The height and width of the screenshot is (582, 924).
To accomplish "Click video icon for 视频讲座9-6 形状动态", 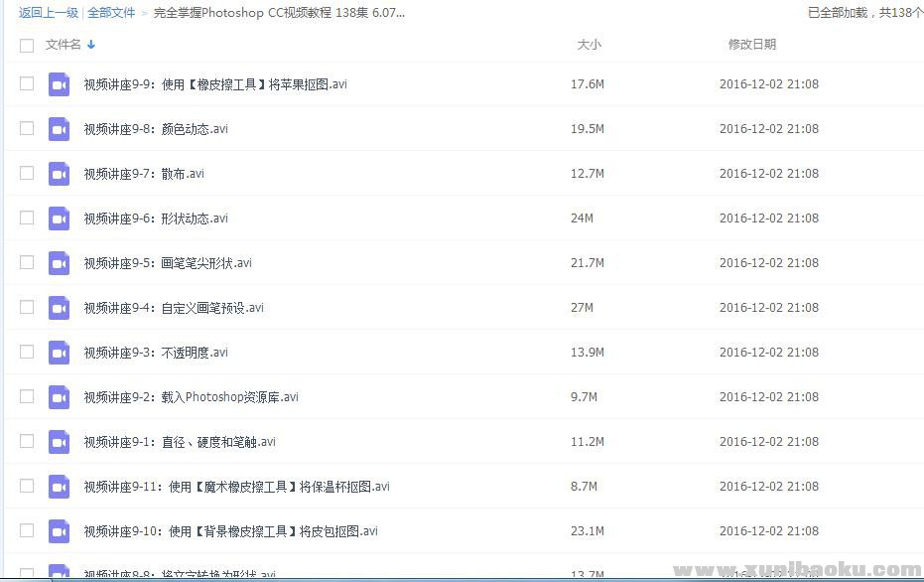I will click(x=59, y=218).
